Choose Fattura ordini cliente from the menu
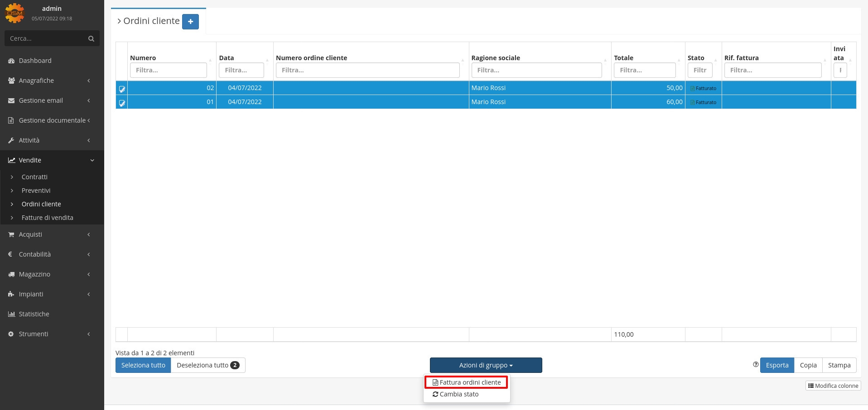This screenshot has width=868, height=410. click(467, 382)
